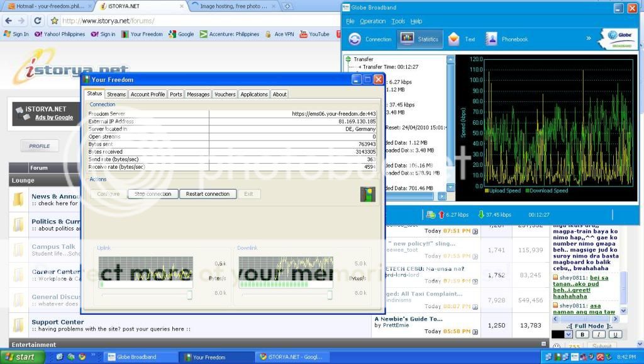Viewport: 644px width, 364px height.
Task: Open the Connection view in Globe Broadband
Action: pyautogui.click(x=355, y=39)
